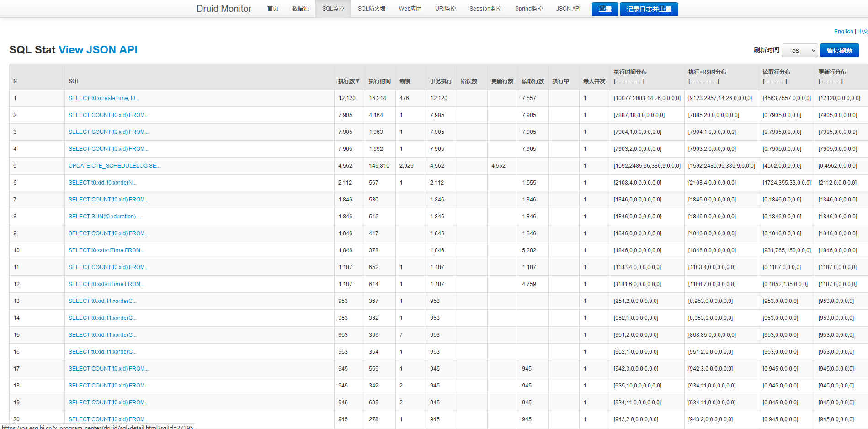Open the Spring监控 page

coord(528,9)
